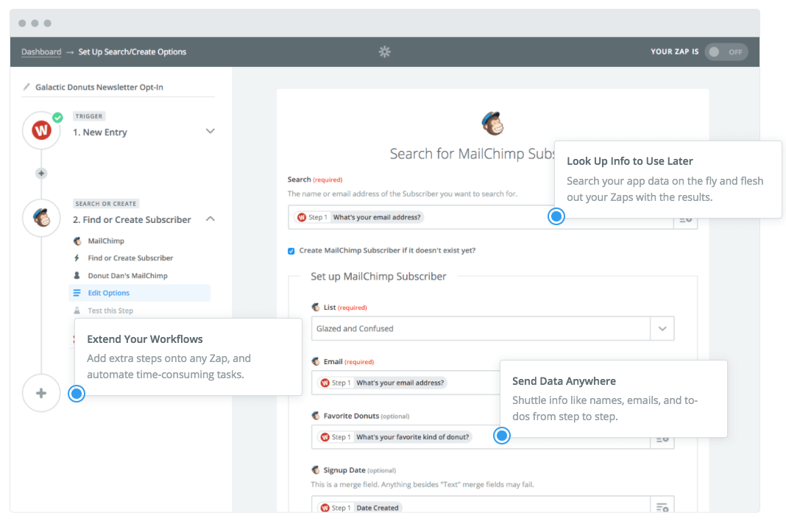Image resolution: width=786 pixels, height=532 pixels.
Task: Click the MailChimp icon beside Email label
Action: pos(315,361)
